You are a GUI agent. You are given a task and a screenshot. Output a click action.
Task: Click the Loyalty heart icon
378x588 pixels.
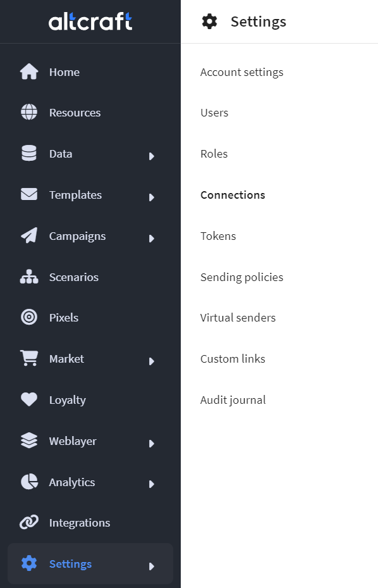point(29,399)
